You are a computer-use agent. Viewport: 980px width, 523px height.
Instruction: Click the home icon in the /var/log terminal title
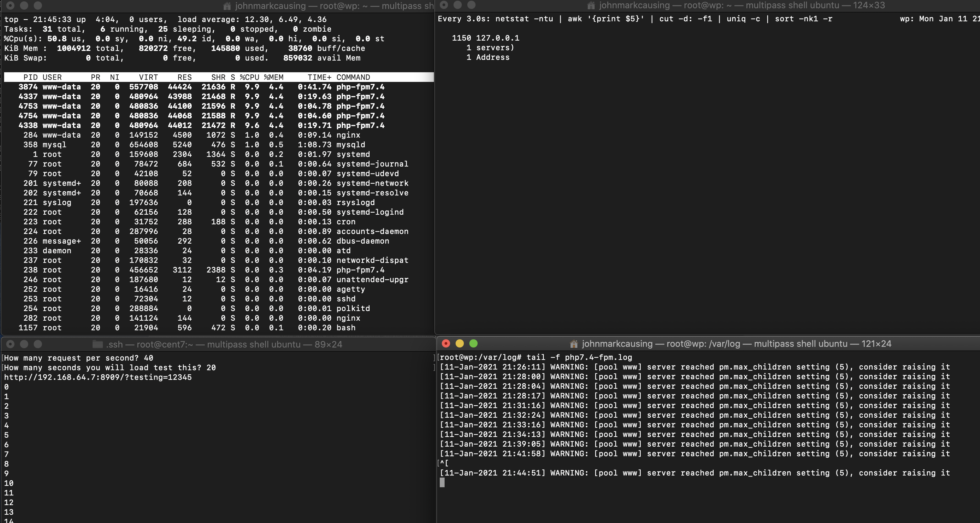coord(574,344)
